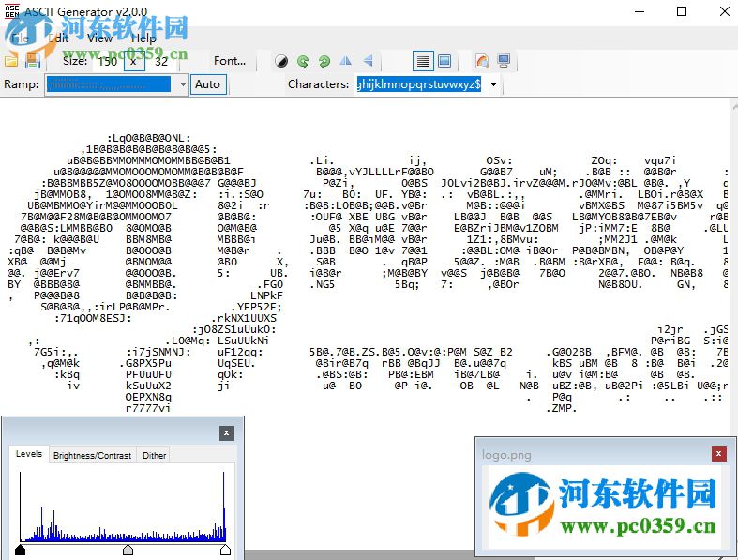
Task: Toggle the x lock-ratio button between sizes
Action: click(x=134, y=61)
